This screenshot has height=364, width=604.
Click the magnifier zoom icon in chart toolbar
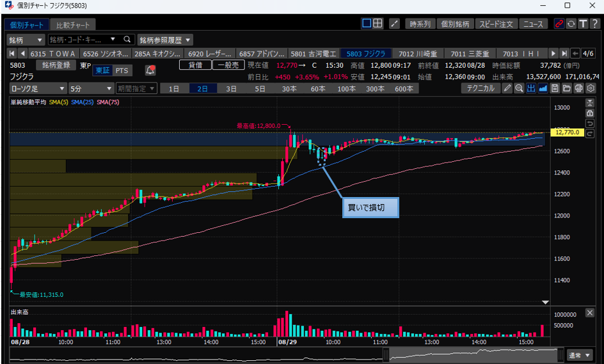519,88
